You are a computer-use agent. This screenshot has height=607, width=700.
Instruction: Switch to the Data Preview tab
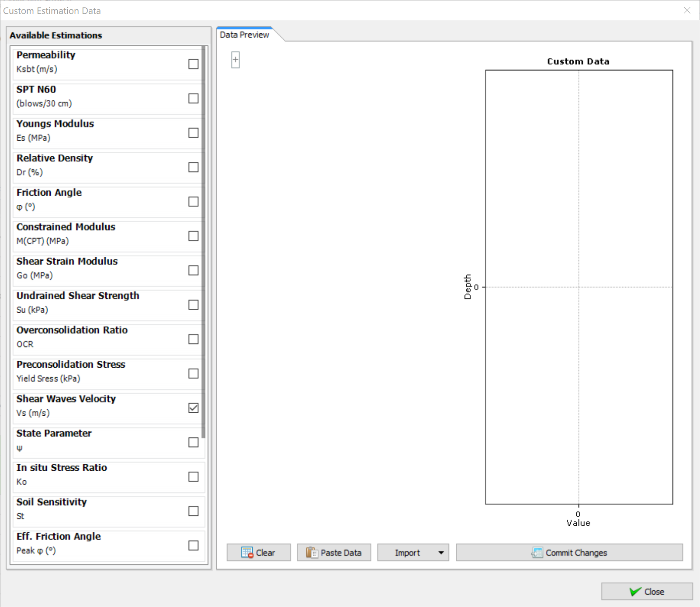pyautogui.click(x=244, y=34)
